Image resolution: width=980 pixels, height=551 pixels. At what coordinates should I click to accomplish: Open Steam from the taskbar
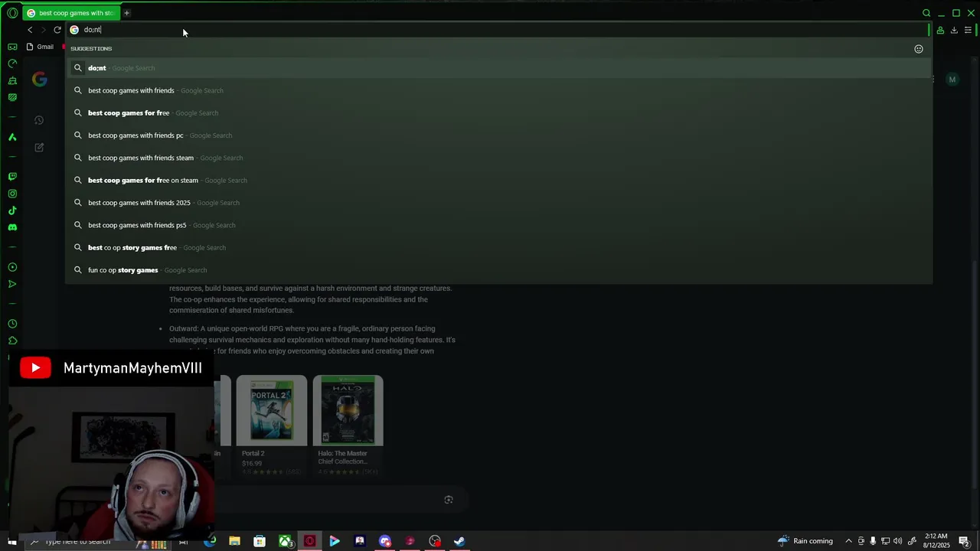(459, 541)
